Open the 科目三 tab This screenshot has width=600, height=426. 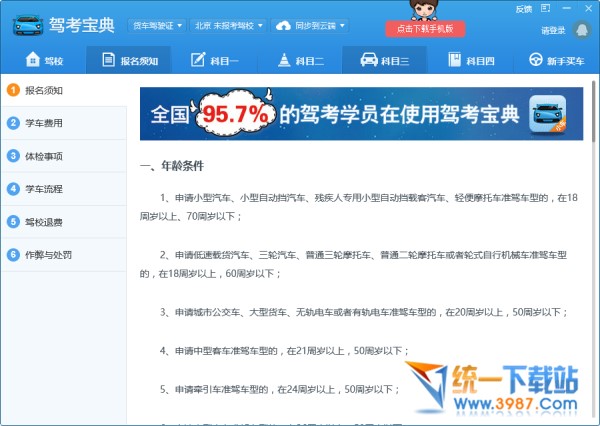385,60
